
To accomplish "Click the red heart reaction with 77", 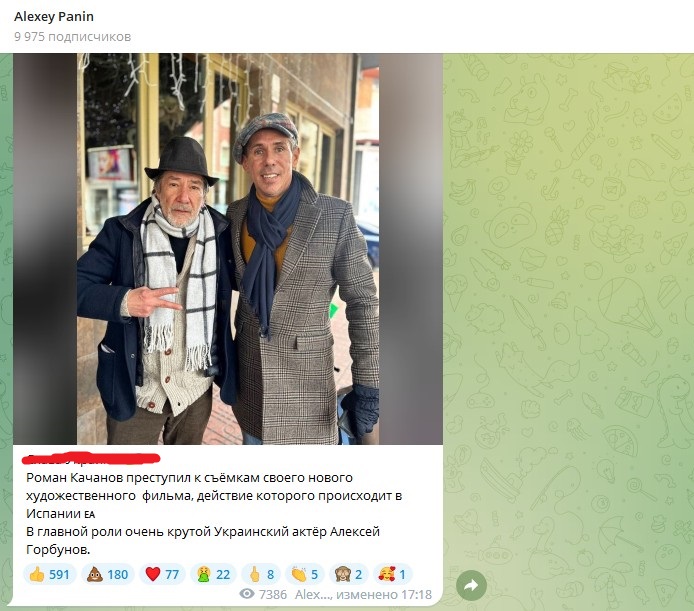I will pyautogui.click(x=162, y=574).
